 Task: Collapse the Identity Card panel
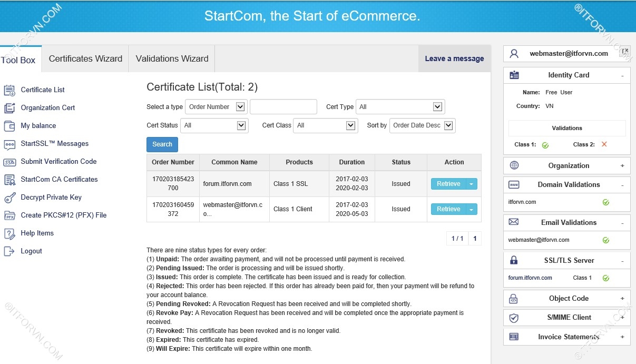click(x=622, y=75)
